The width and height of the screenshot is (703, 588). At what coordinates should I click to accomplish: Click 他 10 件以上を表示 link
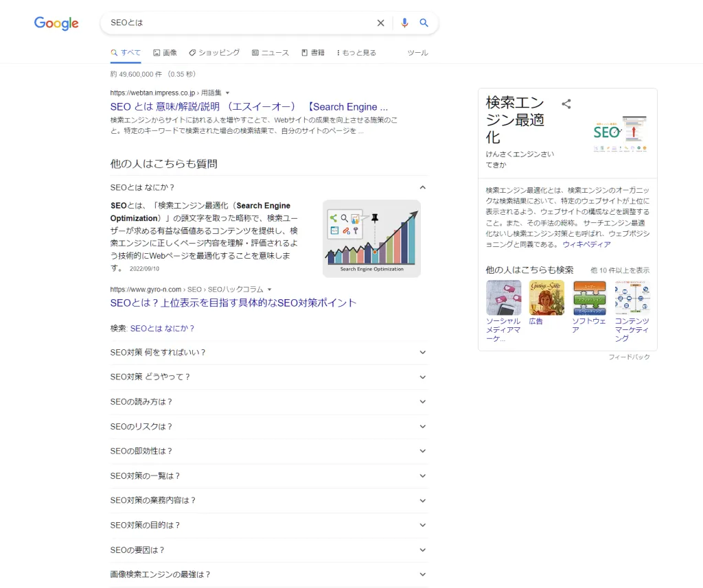pyautogui.click(x=620, y=270)
